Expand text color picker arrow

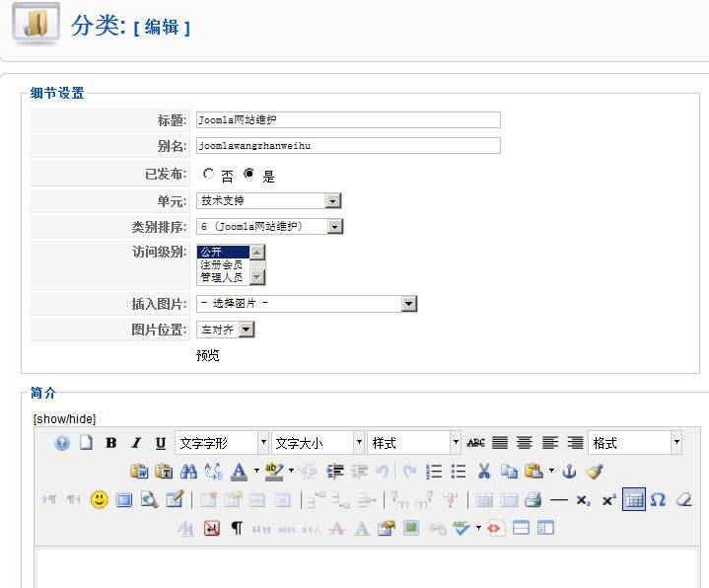pyautogui.click(x=256, y=472)
